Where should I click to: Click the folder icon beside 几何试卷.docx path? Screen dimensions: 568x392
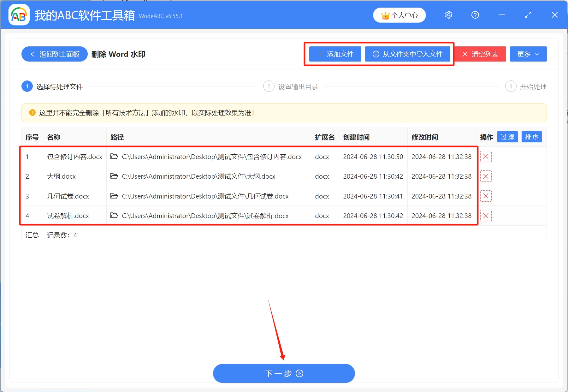(x=114, y=196)
